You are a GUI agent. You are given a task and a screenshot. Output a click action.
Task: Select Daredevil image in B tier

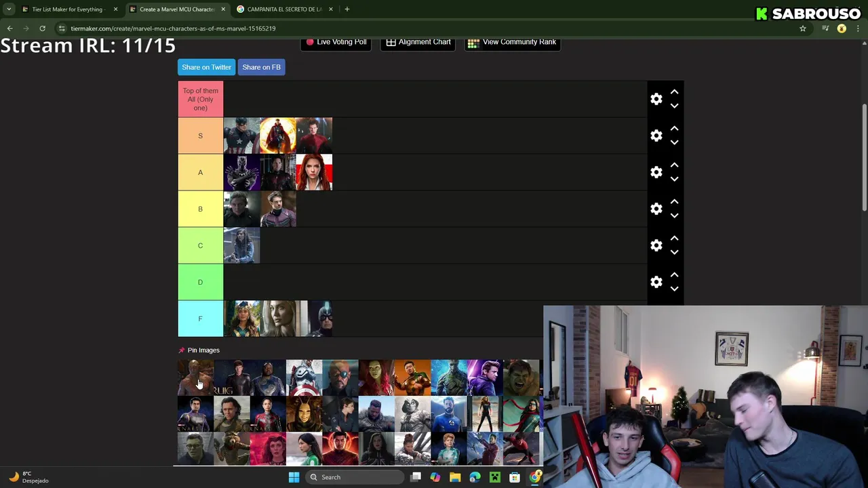click(x=277, y=209)
